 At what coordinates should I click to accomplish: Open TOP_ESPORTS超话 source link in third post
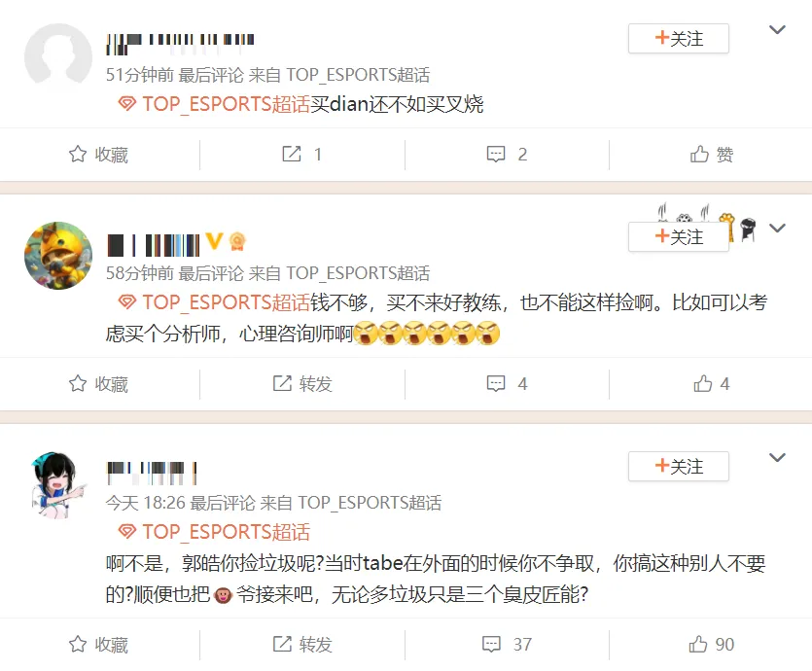(370, 503)
